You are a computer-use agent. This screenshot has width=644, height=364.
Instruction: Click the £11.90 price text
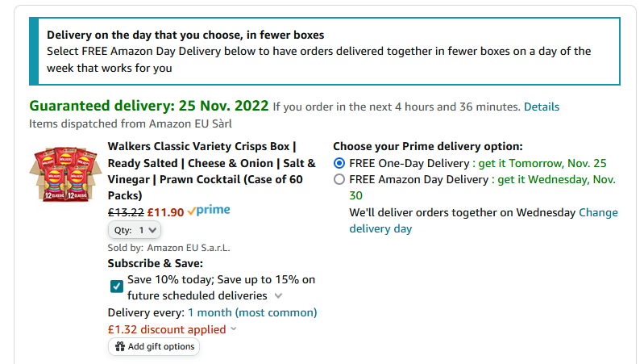[165, 212]
